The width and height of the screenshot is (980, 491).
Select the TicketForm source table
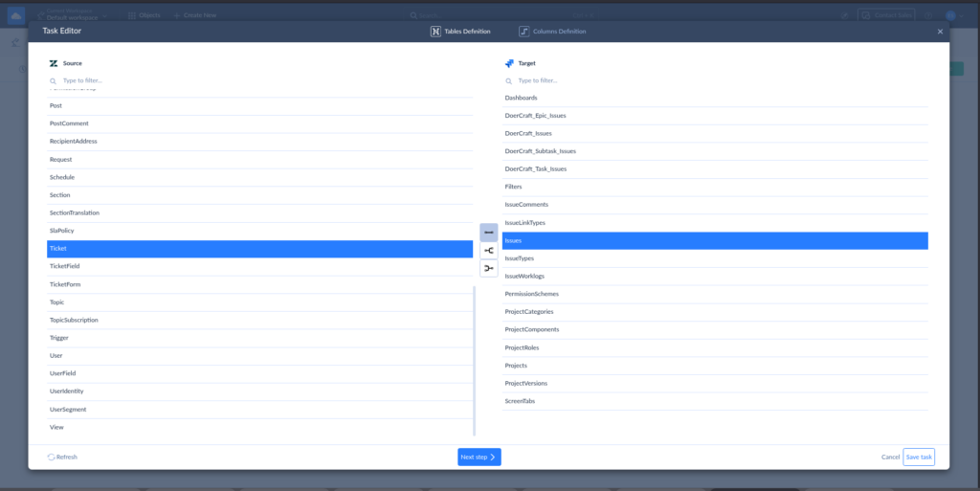[x=260, y=285]
